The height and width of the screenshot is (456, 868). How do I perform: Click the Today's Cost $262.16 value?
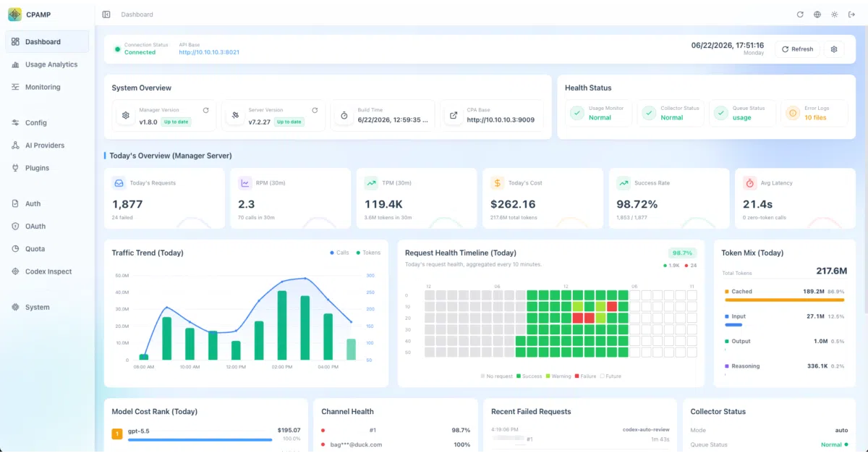(x=513, y=204)
